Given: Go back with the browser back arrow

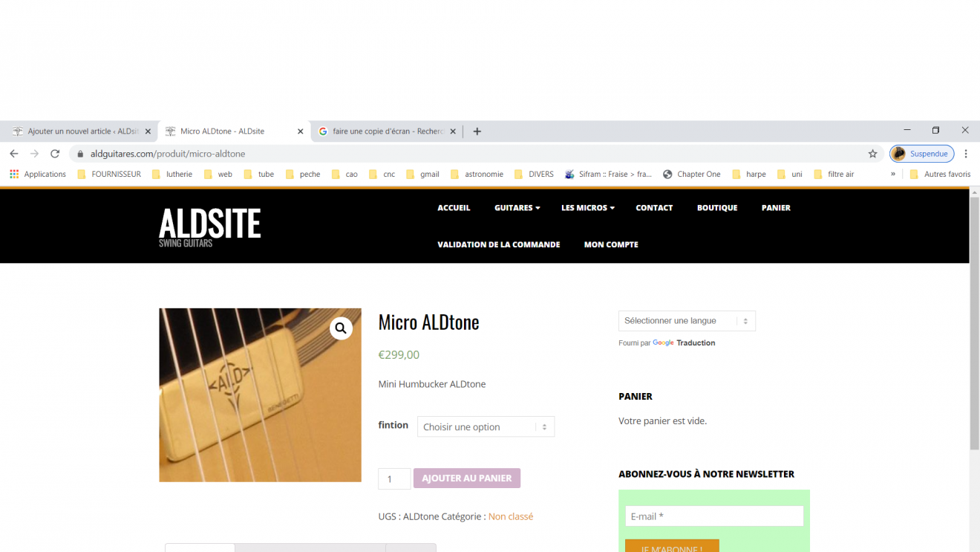Looking at the screenshot, I should pyautogui.click(x=13, y=154).
